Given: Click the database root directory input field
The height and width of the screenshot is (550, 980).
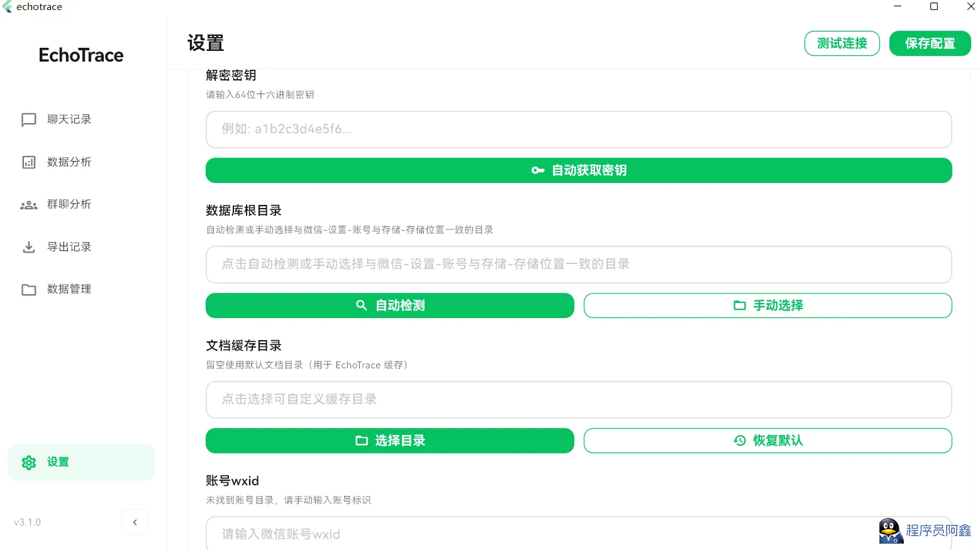Looking at the screenshot, I should [x=579, y=265].
